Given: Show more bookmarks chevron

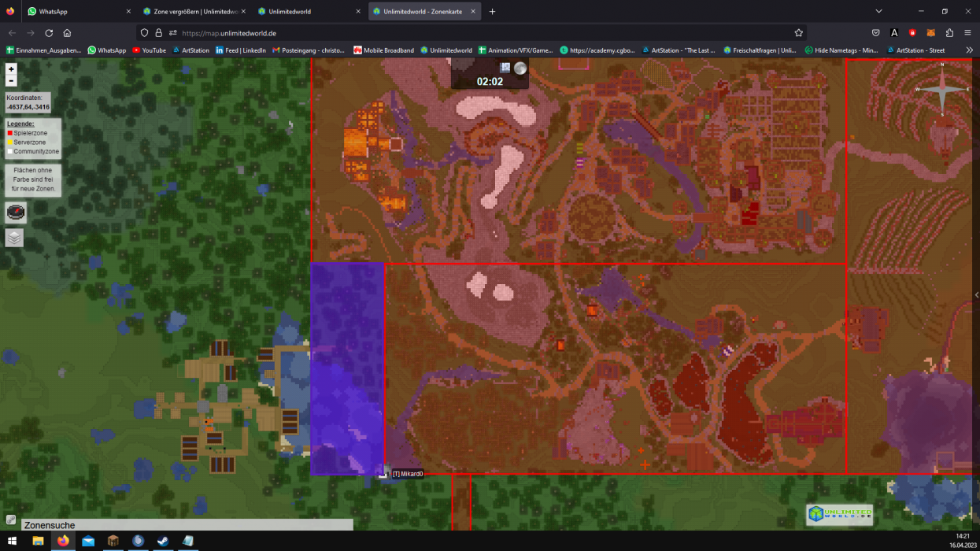Looking at the screenshot, I should coord(970,50).
